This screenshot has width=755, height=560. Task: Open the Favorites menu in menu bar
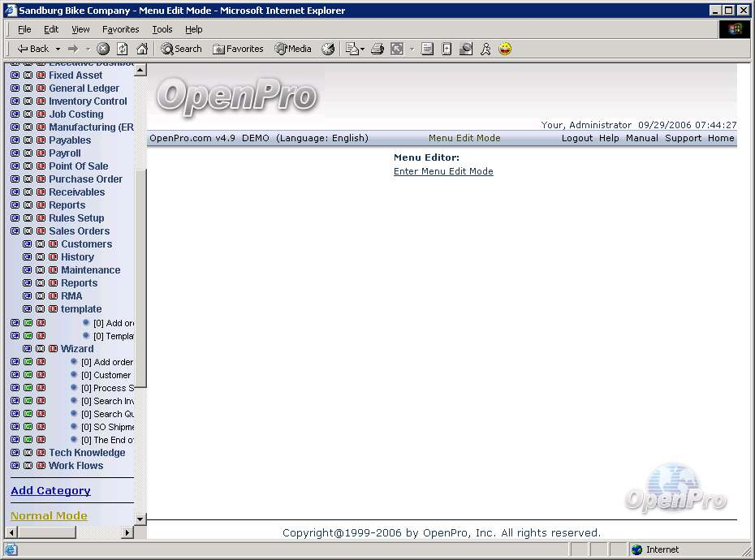point(120,29)
